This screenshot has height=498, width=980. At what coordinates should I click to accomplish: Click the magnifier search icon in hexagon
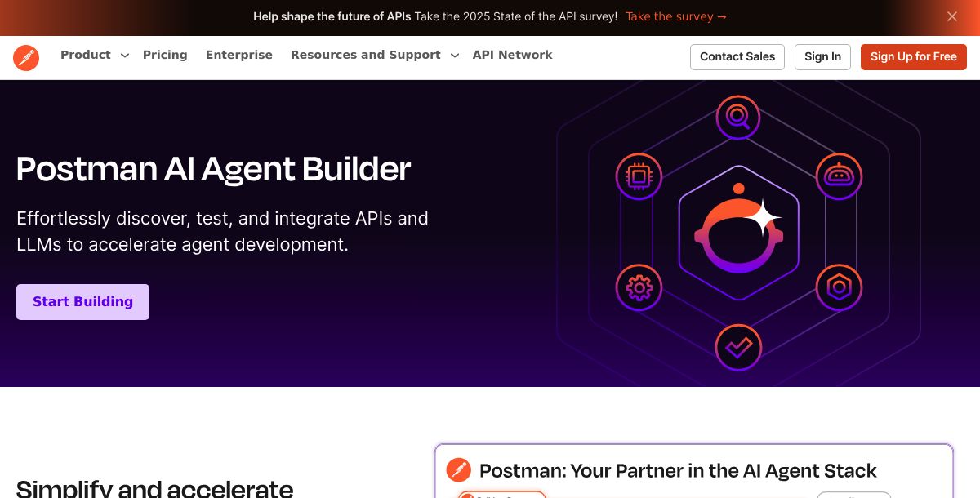[738, 118]
